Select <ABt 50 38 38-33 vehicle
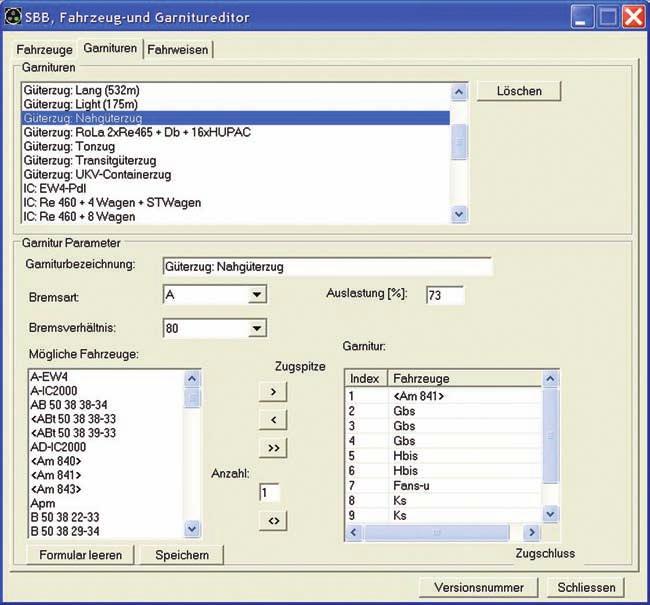650x605 pixels. [x=107, y=419]
